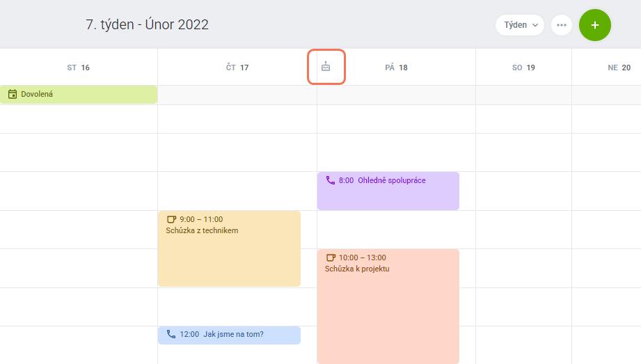Image resolution: width=641 pixels, height=364 pixels.
Task: Click phone icon on Ohledně spolupráce call
Action: [x=331, y=180]
